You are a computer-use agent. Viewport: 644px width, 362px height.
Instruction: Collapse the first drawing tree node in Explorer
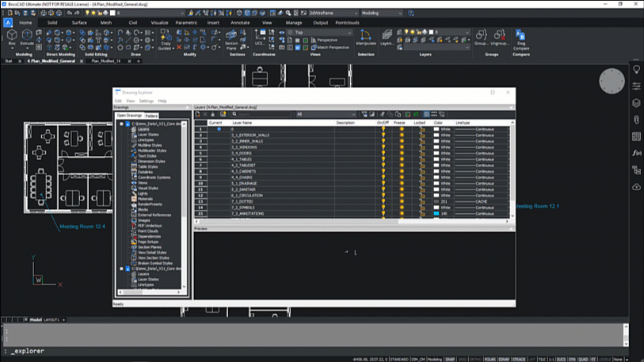pyautogui.click(x=121, y=124)
